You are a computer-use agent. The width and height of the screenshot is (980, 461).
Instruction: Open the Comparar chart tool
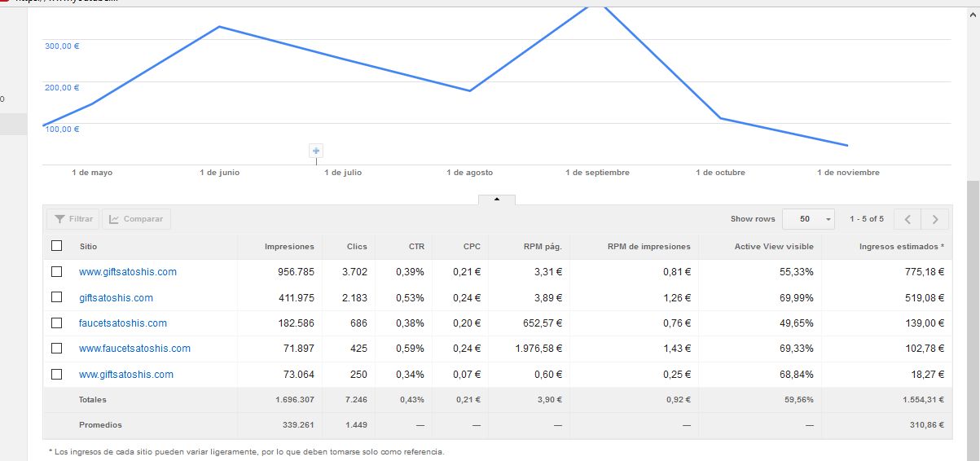(136, 219)
